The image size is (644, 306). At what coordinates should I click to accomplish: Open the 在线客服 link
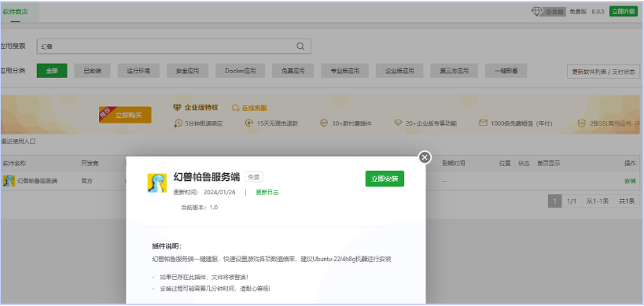point(254,108)
